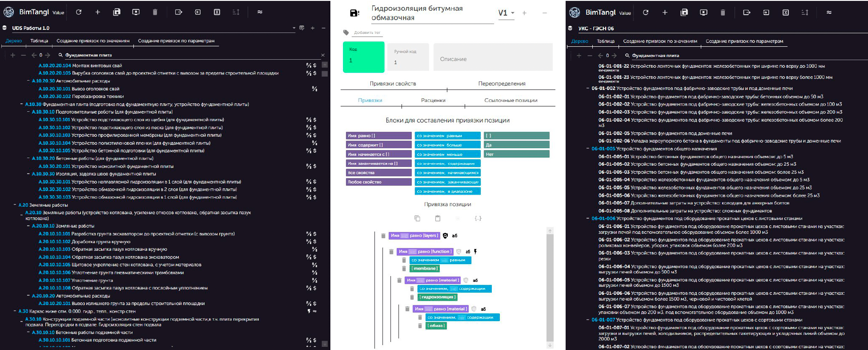868x350 pixels.
Task: Click save-with-alert icon beside position title
Action: click(x=354, y=13)
